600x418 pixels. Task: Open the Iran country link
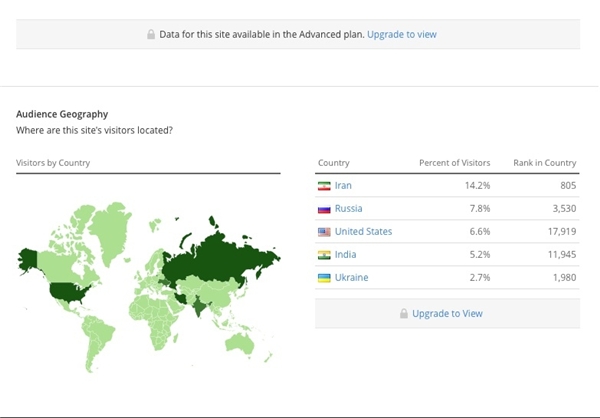[x=343, y=186]
